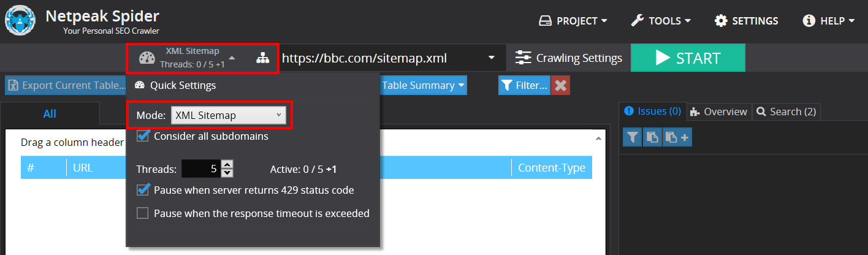Click the copy icon in Issues panel
Image resolution: width=868 pixels, height=255 pixels.
click(652, 138)
